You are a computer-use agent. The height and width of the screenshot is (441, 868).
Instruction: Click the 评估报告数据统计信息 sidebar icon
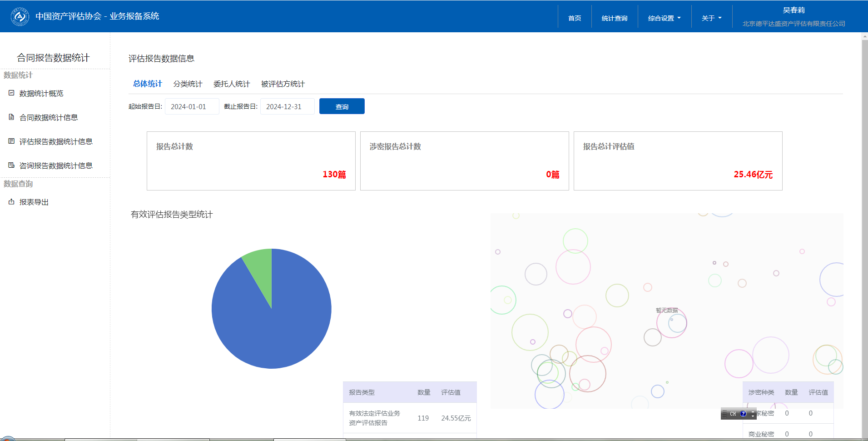(x=11, y=141)
